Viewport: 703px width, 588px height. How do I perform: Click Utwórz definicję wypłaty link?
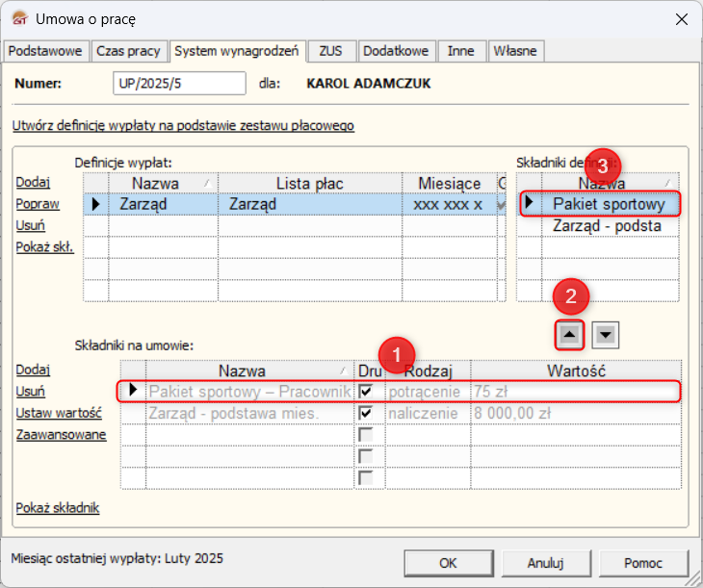coord(184,125)
